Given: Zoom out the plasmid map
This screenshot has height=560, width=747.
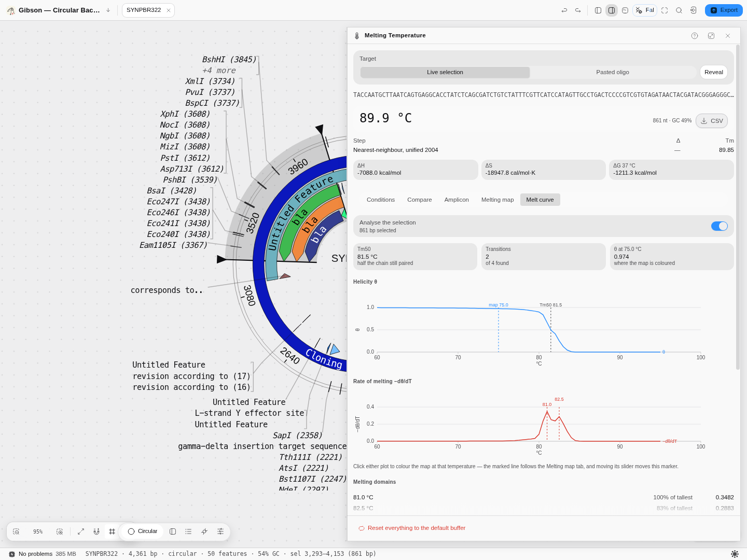Looking at the screenshot, I should tap(16, 531).
